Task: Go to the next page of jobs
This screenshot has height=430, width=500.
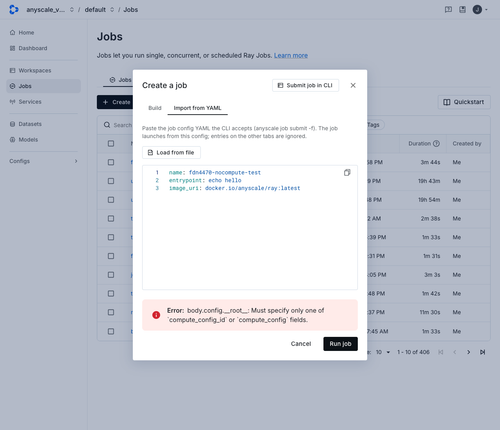Action: tap(469, 352)
